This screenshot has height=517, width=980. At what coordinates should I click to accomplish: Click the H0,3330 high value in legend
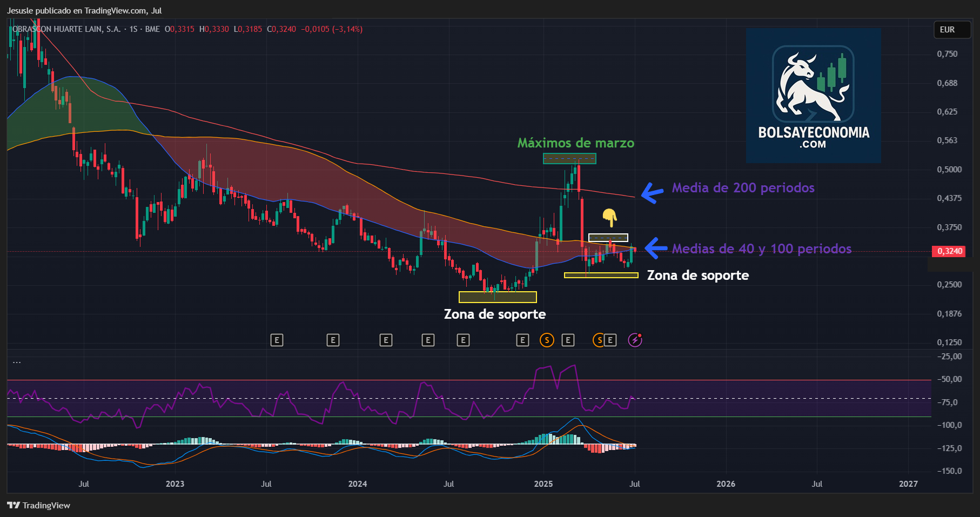point(214,29)
